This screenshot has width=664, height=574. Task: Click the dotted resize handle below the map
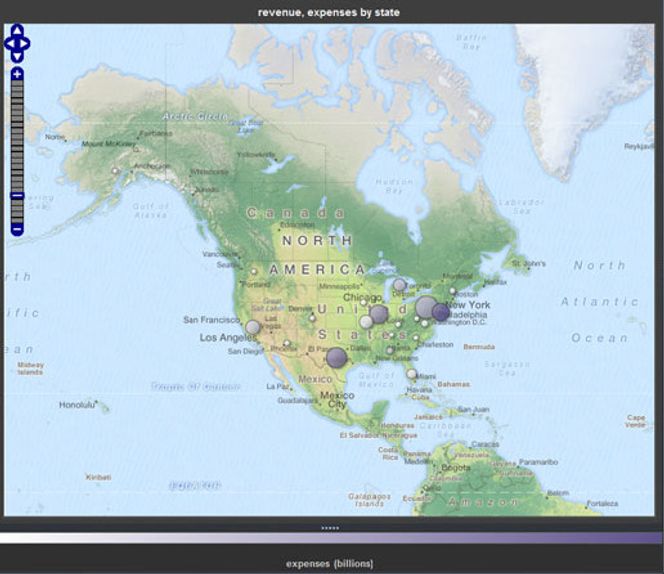[x=330, y=528]
